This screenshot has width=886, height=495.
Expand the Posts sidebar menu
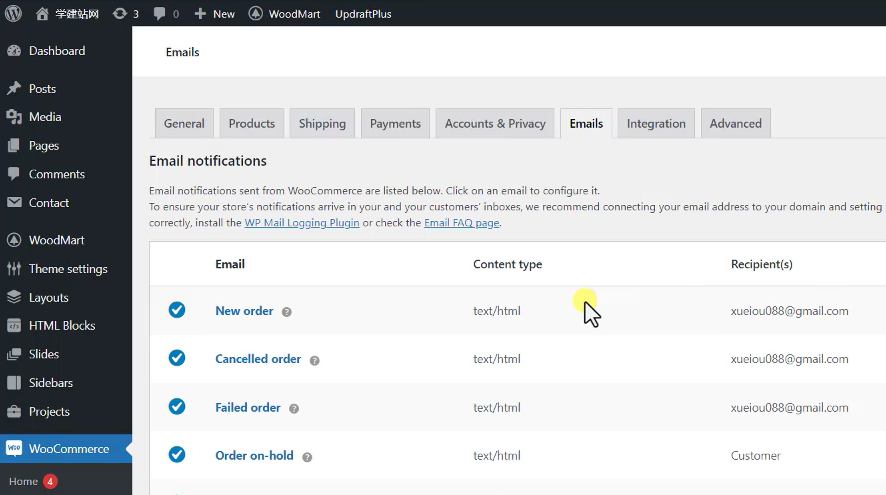[42, 89]
